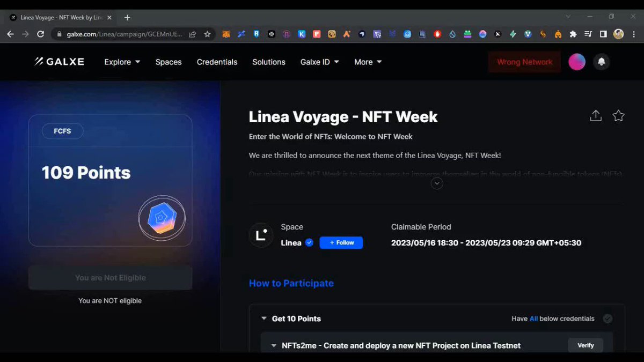Click How to Participate heading
644x362 pixels.
coord(291,283)
